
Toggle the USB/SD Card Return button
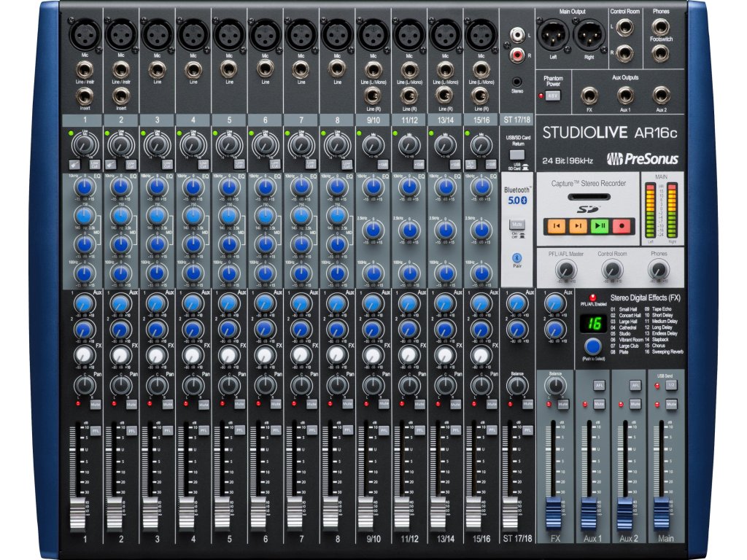517,155
